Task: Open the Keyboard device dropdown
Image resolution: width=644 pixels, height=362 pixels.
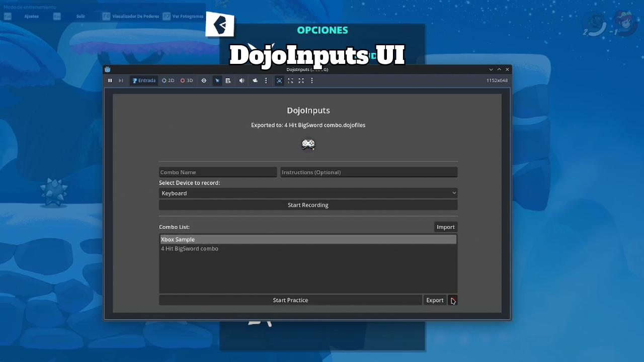Action: pyautogui.click(x=308, y=193)
